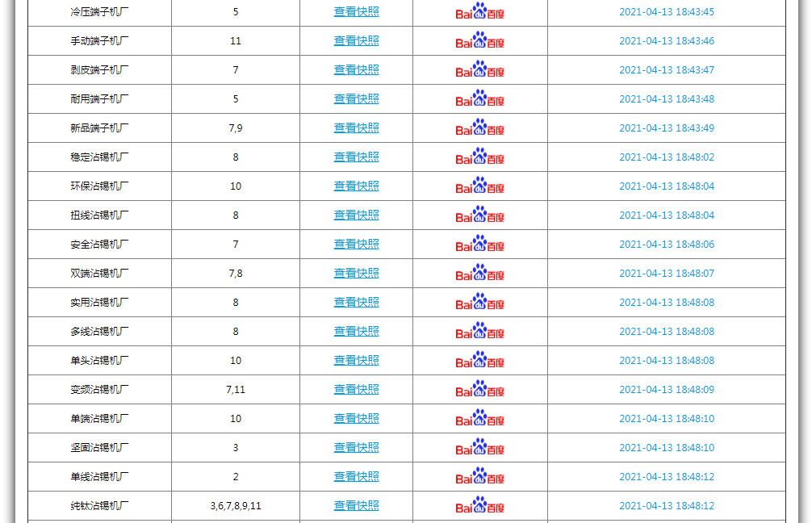
Task: Click the Baidu logo in the 手动端子机厂 row
Action: (480, 40)
